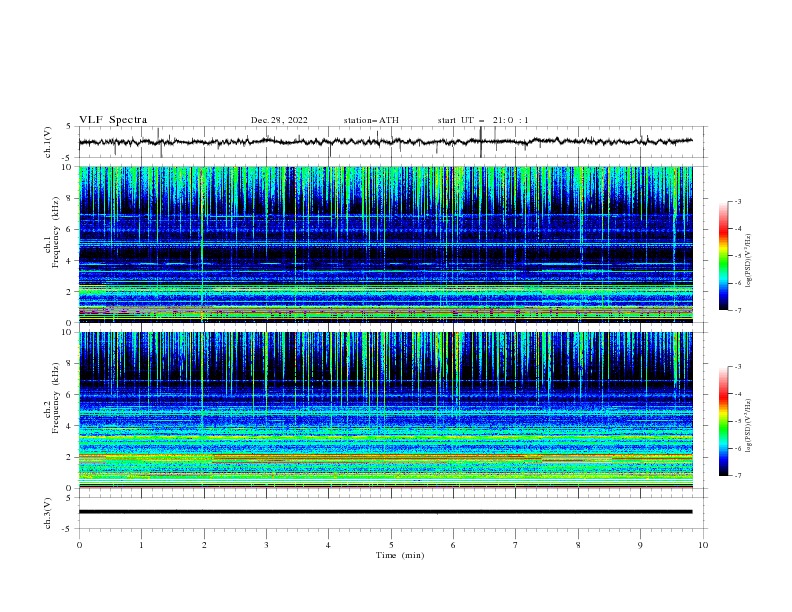Image resolution: width=792 pixels, height=612 pixels.
Task: Click the '-7' tick on the lower color bar
Action: (x=737, y=475)
